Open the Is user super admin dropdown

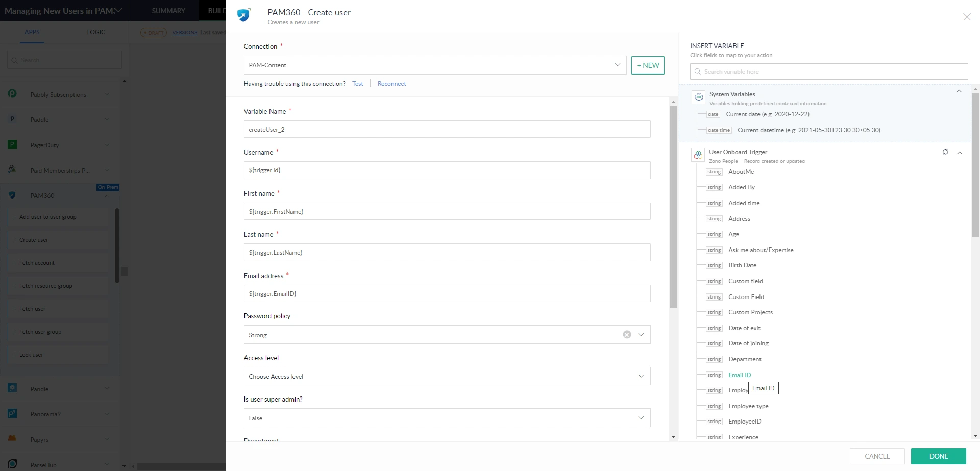[447, 418]
